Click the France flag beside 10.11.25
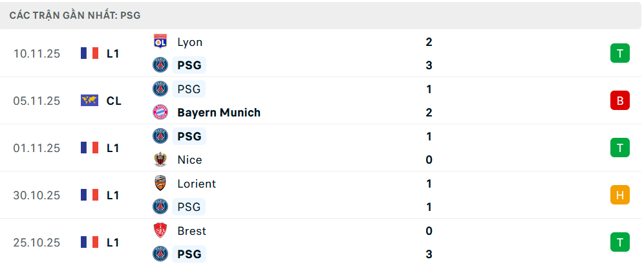This screenshot has width=644, height=264. click(x=89, y=53)
